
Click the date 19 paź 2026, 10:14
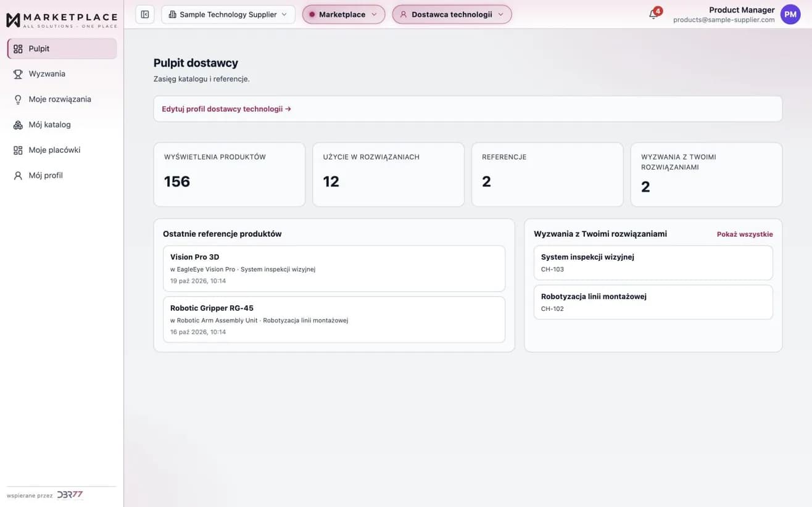[198, 281]
